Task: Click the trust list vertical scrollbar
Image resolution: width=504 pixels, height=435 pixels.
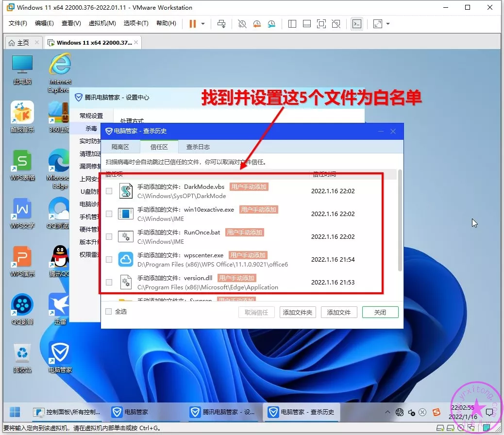Action: pyautogui.click(x=400, y=218)
